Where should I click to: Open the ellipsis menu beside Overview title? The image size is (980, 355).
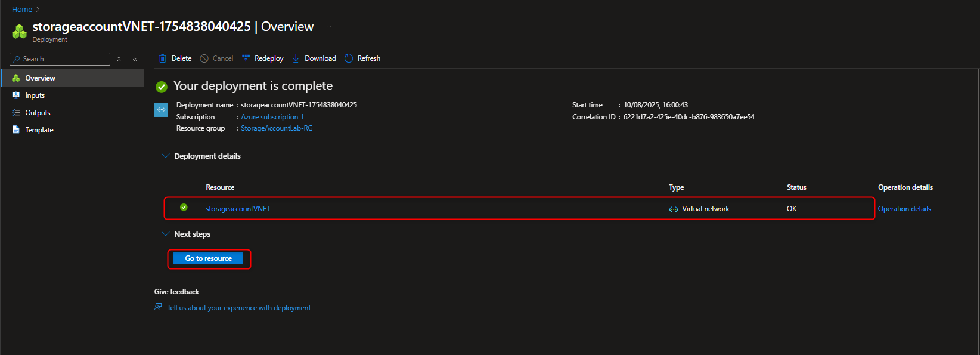[x=331, y=27]
